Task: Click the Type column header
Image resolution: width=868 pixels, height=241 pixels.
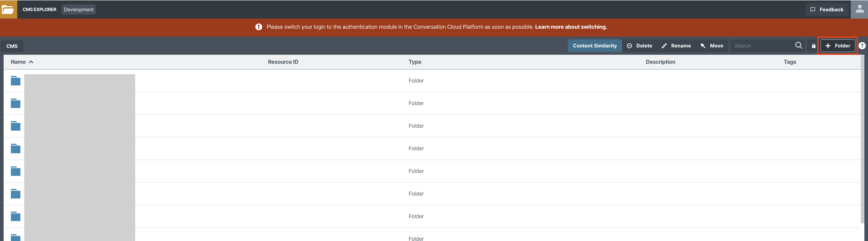Action: click(415, 62)
